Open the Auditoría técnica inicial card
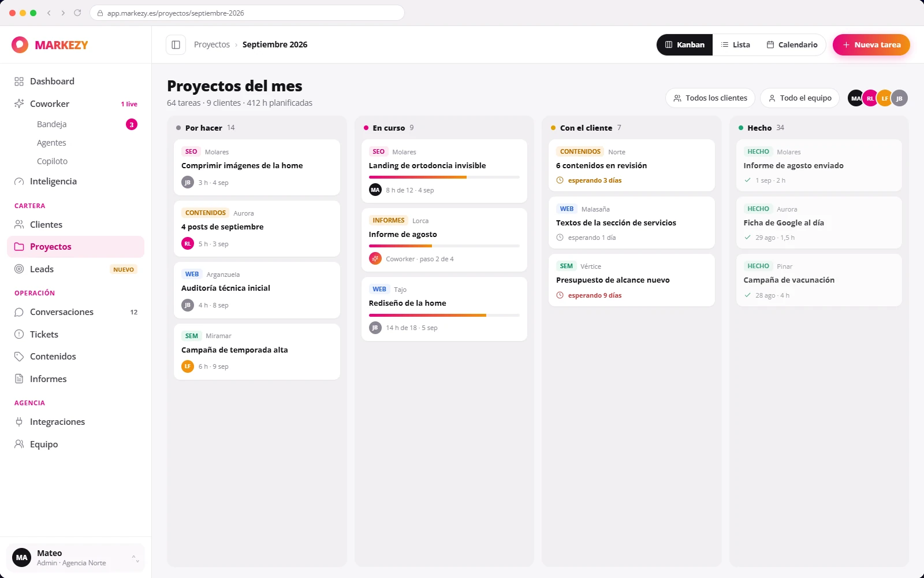 (x=257, y=290)
